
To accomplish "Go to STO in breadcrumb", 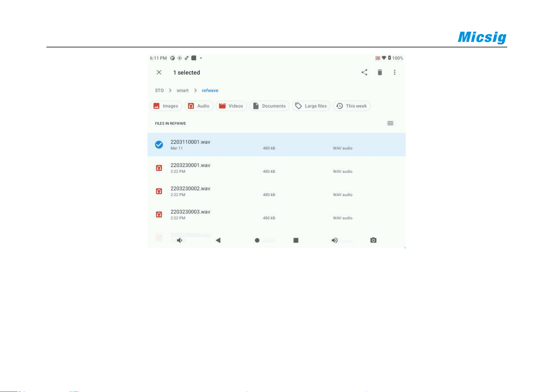I will 159,90.
